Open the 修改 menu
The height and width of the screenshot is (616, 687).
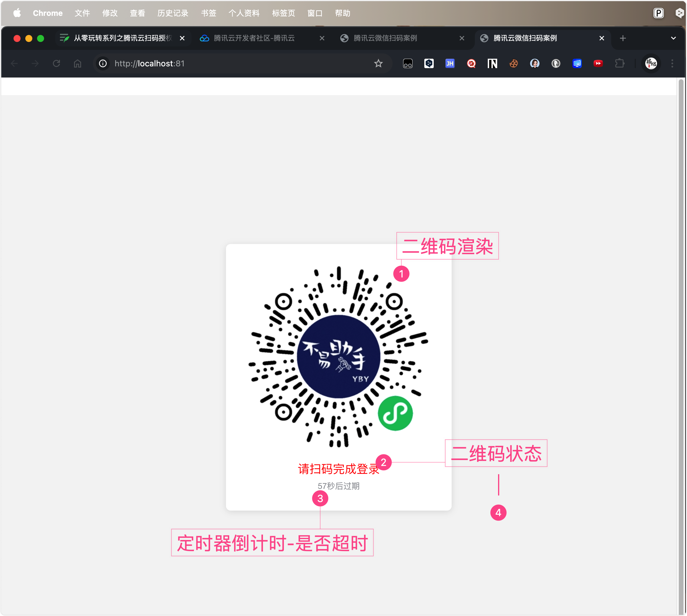(110, 13)
